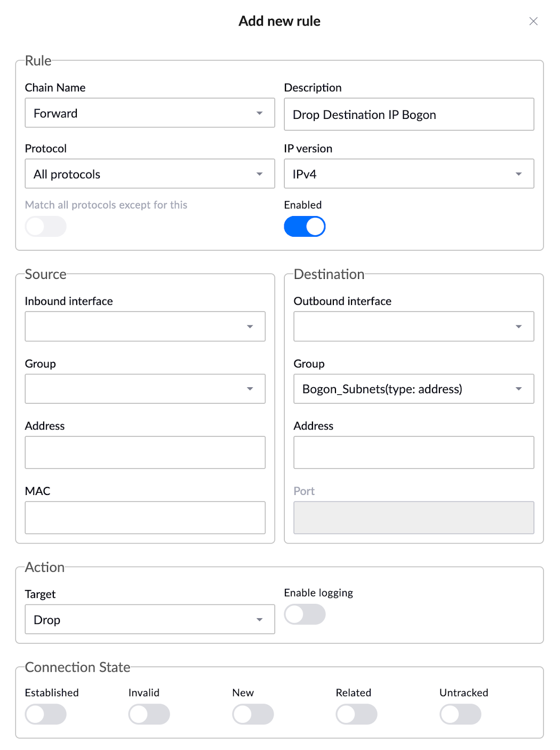Edit the Description field text
The image size is (560, 750).
click(x=409, y=114)
